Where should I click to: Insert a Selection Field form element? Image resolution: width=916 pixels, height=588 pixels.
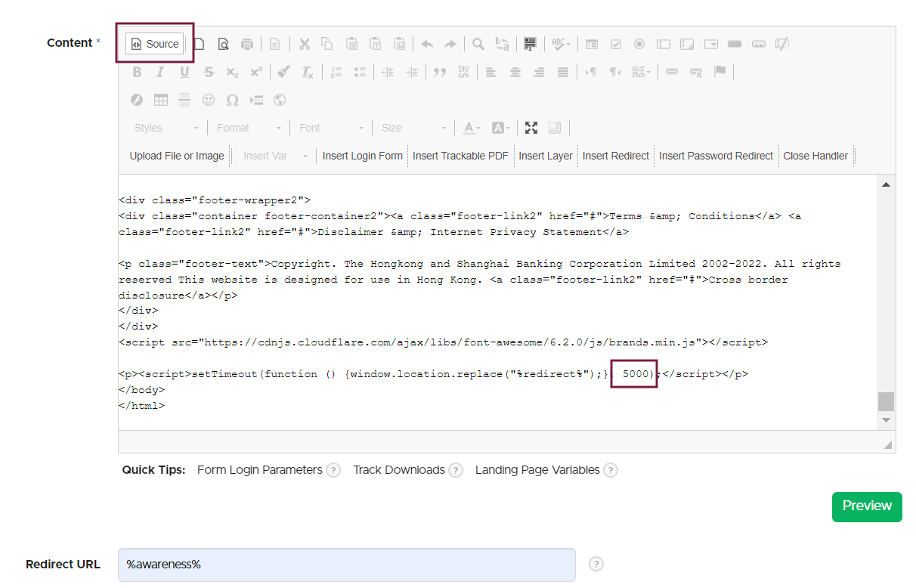pyautogui.click(x=711, y=44)
